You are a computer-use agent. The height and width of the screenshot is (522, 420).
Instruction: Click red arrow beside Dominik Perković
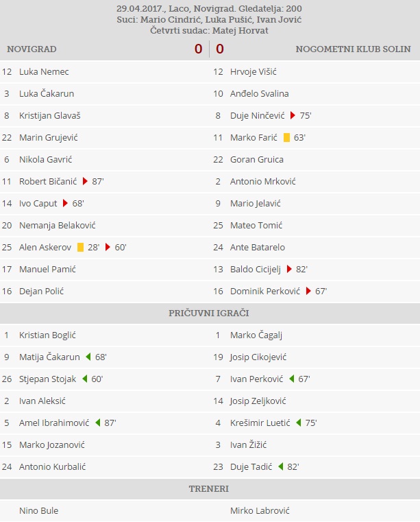[x=308, y=291]
